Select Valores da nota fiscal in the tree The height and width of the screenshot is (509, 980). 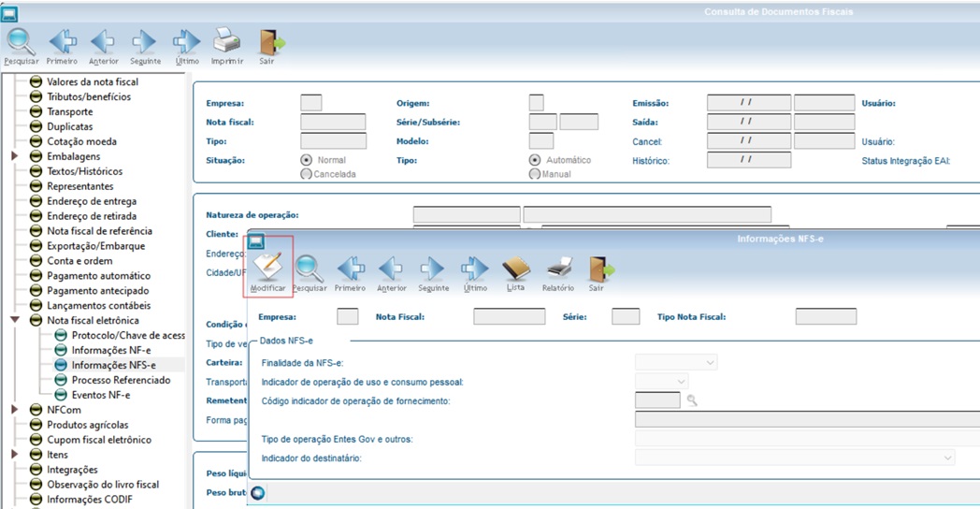93,81
